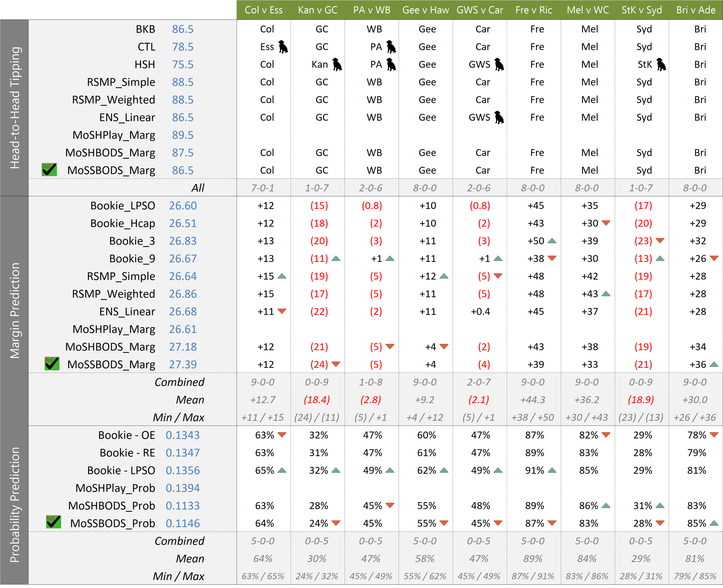Select the Bri v Ade column header
Viewport: 723px width, 588px height.
tap(696, 10)
